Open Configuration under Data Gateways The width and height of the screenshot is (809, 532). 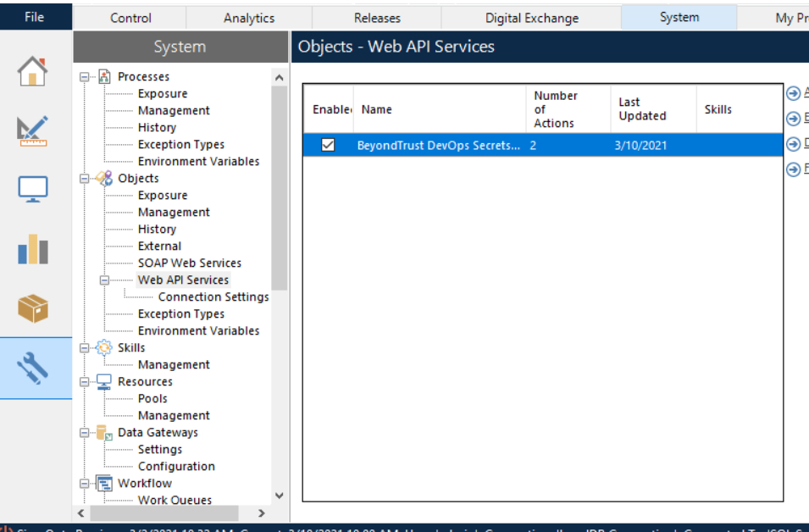[176, 467]
